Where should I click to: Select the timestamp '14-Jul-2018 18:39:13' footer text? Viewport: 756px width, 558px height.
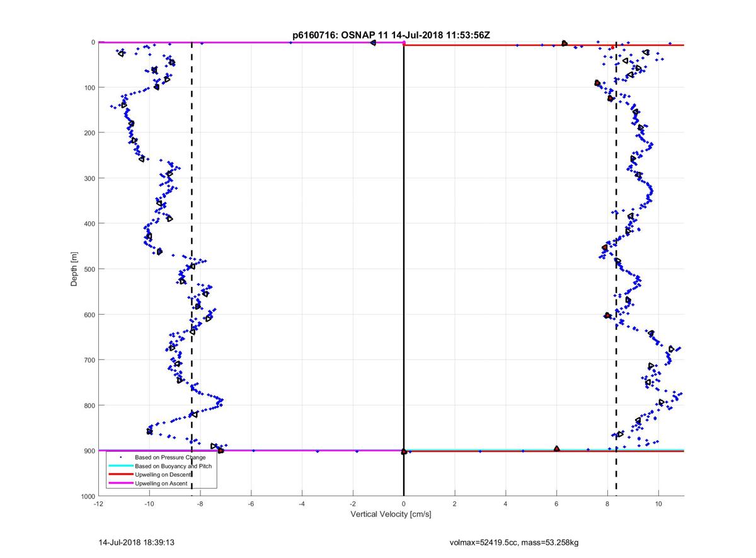pyautogui.click(x=136, y=542)
